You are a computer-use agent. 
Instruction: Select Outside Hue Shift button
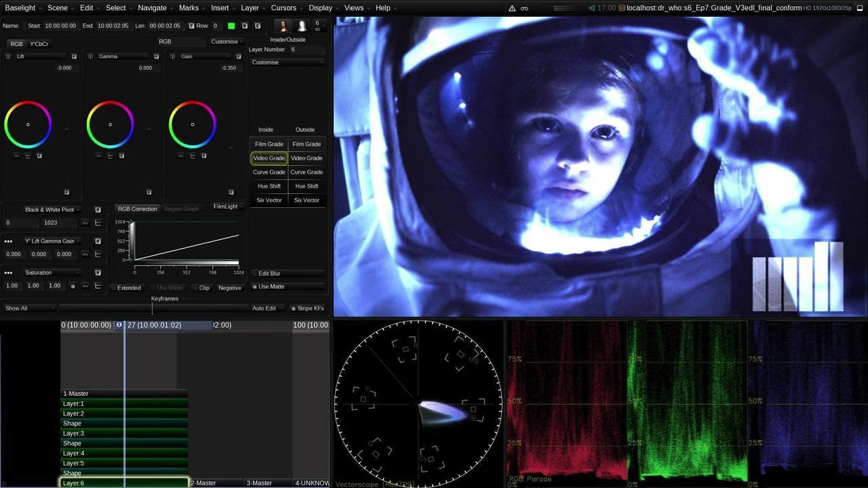pyautogui.click(x=307, y=186)
